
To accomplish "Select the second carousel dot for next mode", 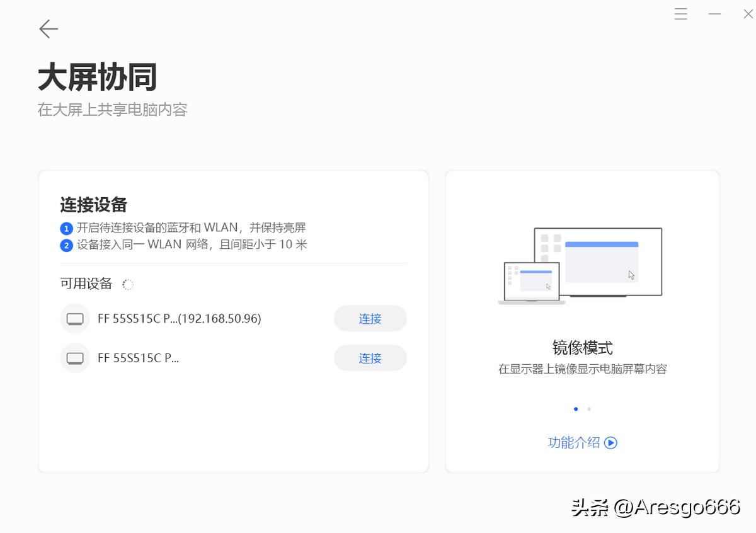I will [589, 408].
